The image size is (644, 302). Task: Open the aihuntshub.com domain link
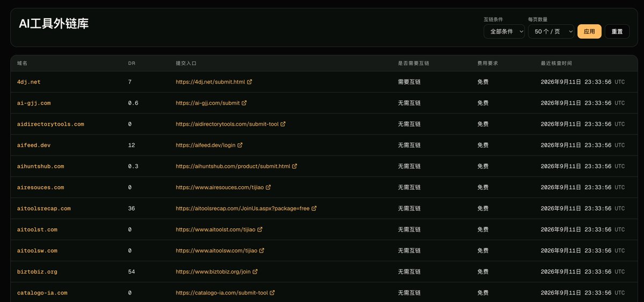point(41,166)
